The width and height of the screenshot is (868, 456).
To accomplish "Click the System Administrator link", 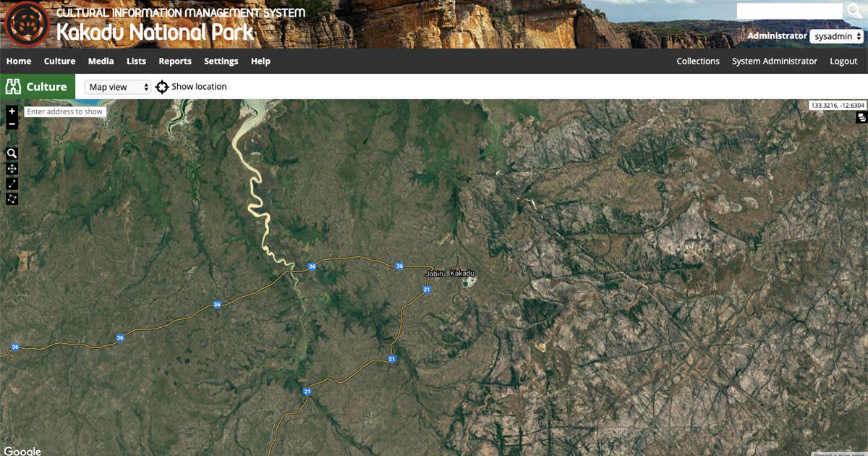I will tap(774, 62).
